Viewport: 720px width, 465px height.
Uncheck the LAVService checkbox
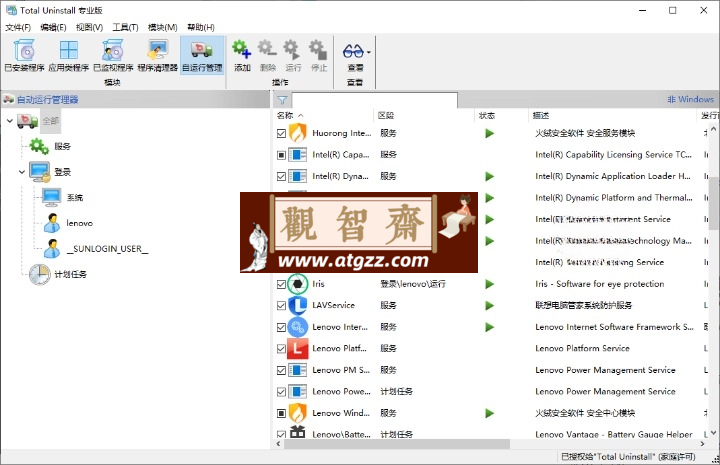(x=281, y=306)
